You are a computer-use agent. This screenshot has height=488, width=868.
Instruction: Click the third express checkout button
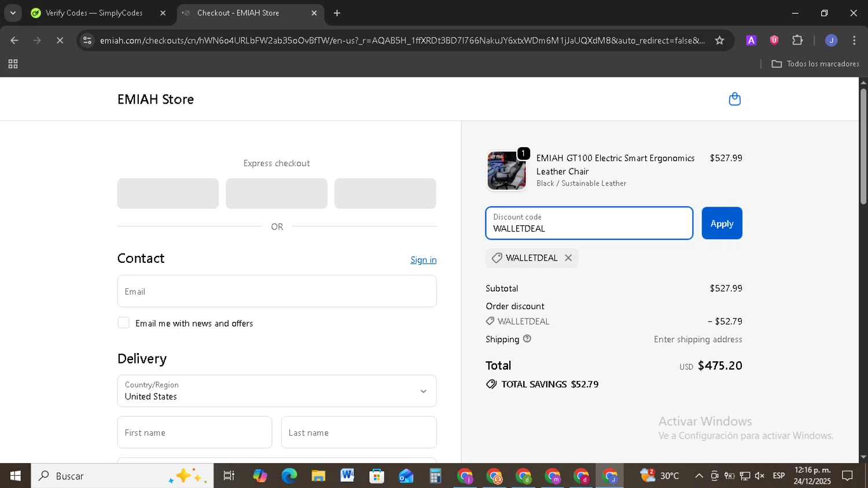(x=385, y=193)
